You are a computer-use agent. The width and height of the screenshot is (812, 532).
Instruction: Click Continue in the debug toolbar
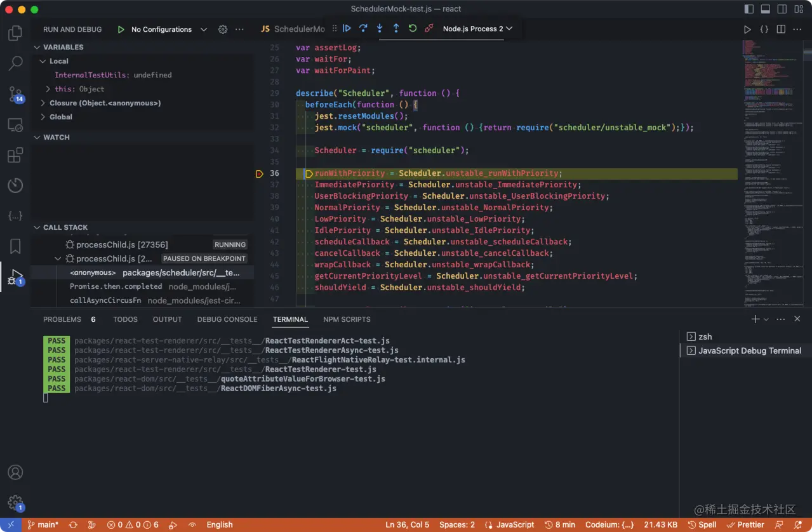[x=347, y=29]
